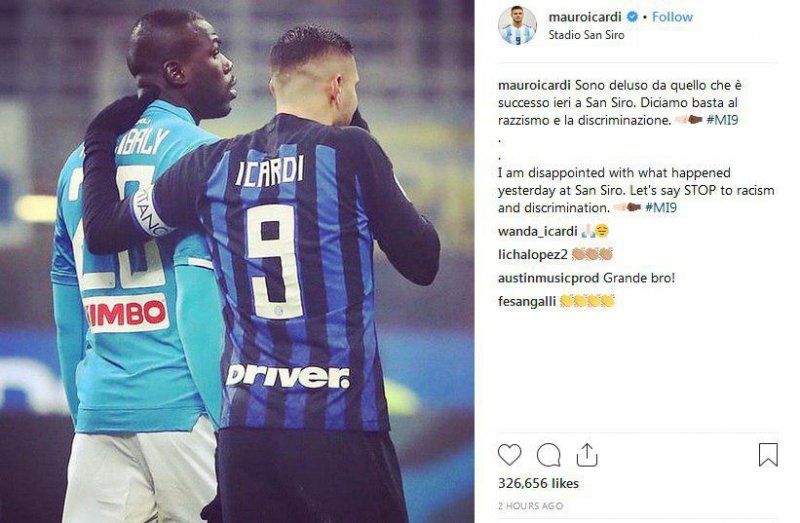Open comments via the speech bubble icon

[549, 455]
